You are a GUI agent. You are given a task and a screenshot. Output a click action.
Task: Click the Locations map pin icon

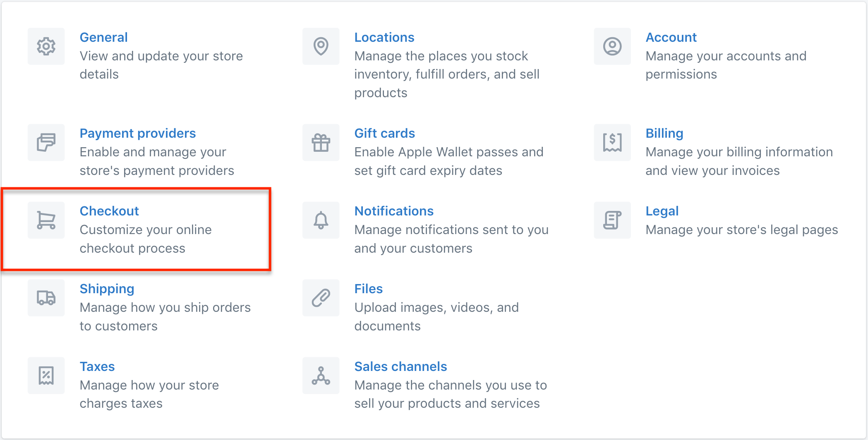(321, 46)
